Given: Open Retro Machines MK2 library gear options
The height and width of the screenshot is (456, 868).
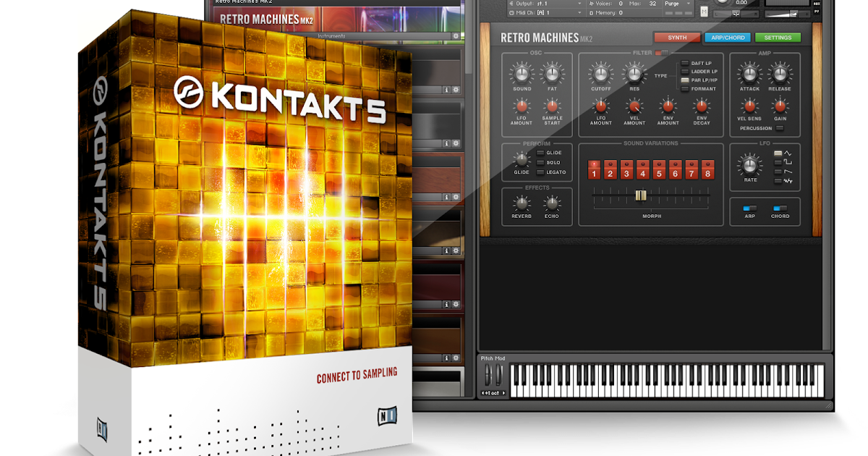Looking at the screenshot, I should pos(456,35).
